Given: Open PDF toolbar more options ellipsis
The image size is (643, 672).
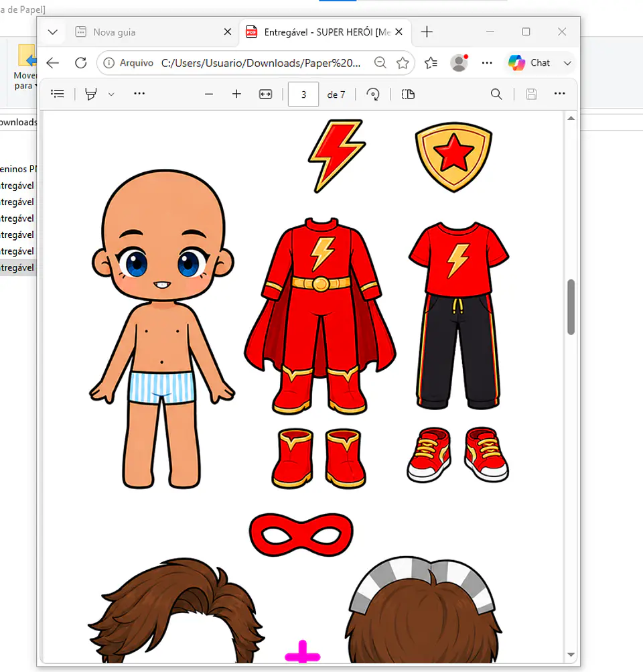Looking at the screenshot, I should 560,93.
